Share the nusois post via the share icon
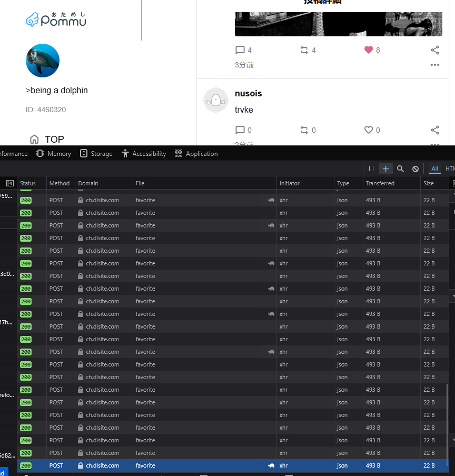Image resolution: width=455 pixels, height=476 pixels. point(435,130)
